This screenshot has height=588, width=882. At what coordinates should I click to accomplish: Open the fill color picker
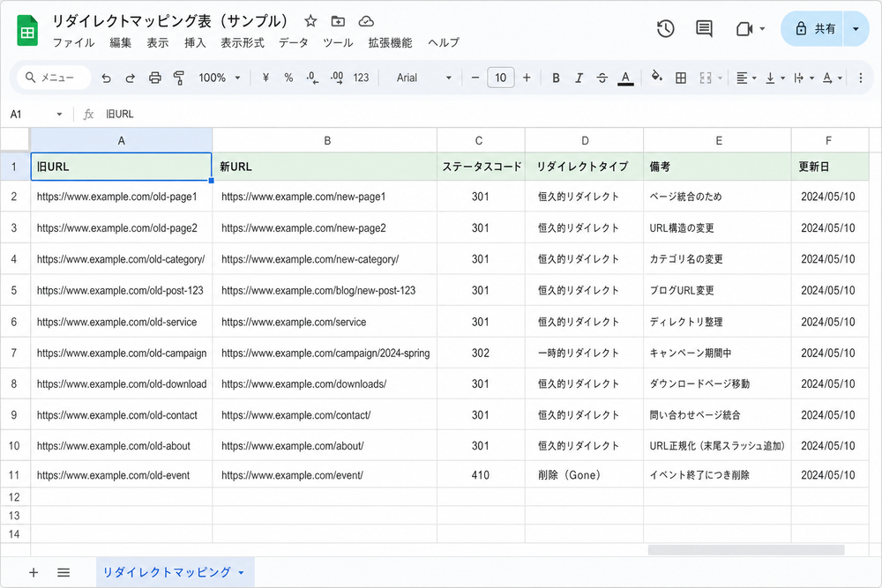[x=656, y=77]
